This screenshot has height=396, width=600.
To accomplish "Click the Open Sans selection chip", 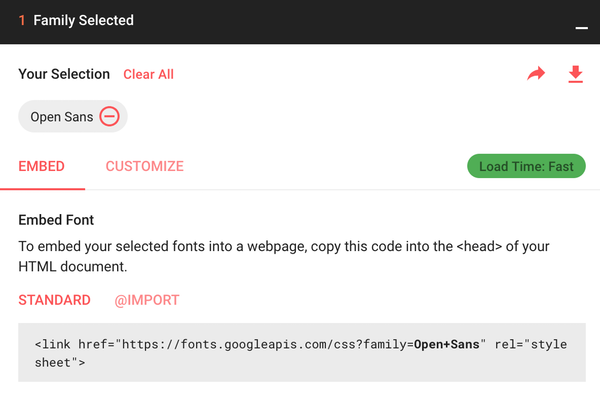I will coord(73,116).
